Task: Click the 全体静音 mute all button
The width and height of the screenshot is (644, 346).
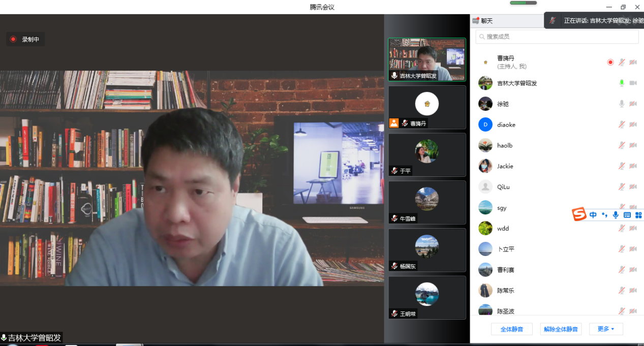Action: [511, 329]
